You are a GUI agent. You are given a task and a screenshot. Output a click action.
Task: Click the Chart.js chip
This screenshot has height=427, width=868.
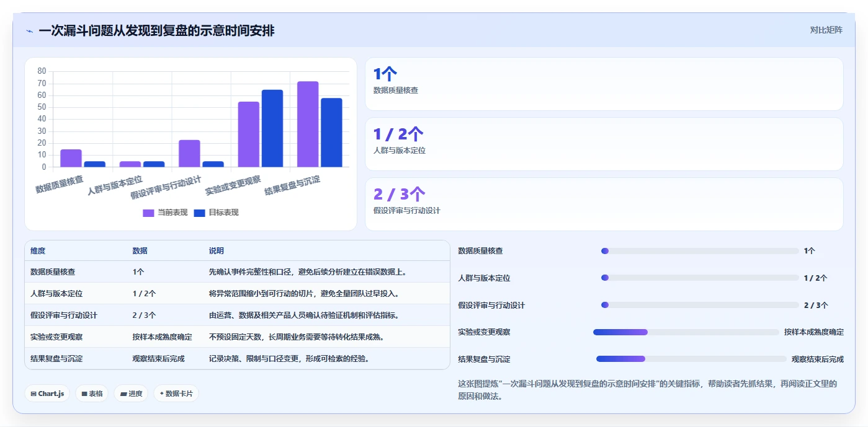click(x=47, y=394)
